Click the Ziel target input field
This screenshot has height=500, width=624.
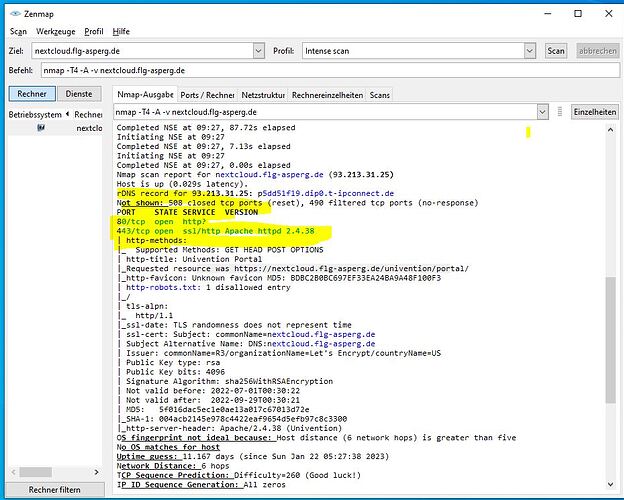pyautogui.click(x=142, y=51)
